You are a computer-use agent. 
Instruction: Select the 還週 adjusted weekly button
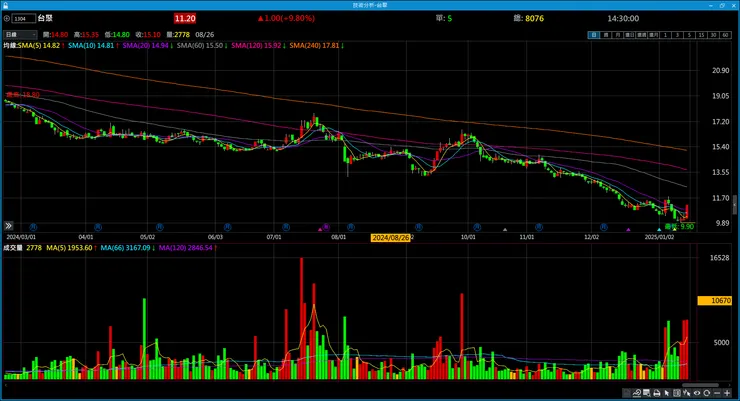pyautogui.click(x=641, y=35)
